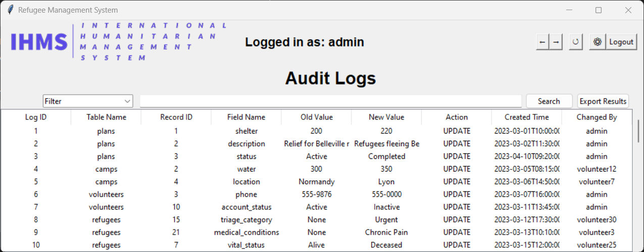Click the 'Chronic Pain' value cell
This screenshot has width=644, height=252.
386,232
